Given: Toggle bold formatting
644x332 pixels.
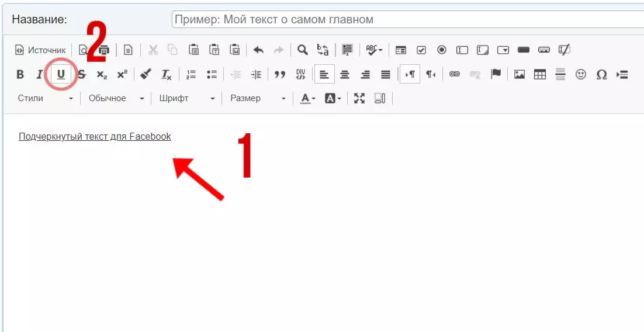Looking at the screenshot, I should pyautogui.click(x=20, y=74).
